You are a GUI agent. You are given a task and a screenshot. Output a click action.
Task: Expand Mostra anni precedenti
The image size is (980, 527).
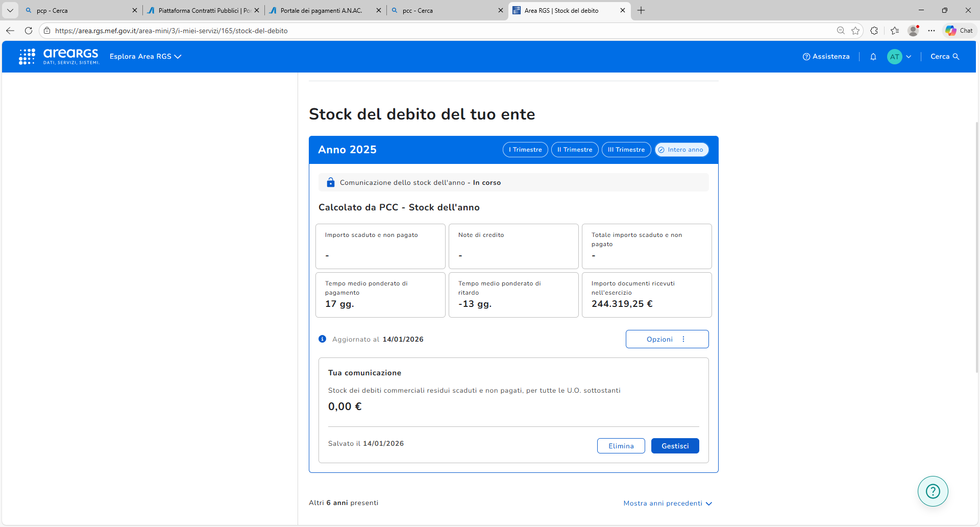pyautogui.click(x=667, y=504)
